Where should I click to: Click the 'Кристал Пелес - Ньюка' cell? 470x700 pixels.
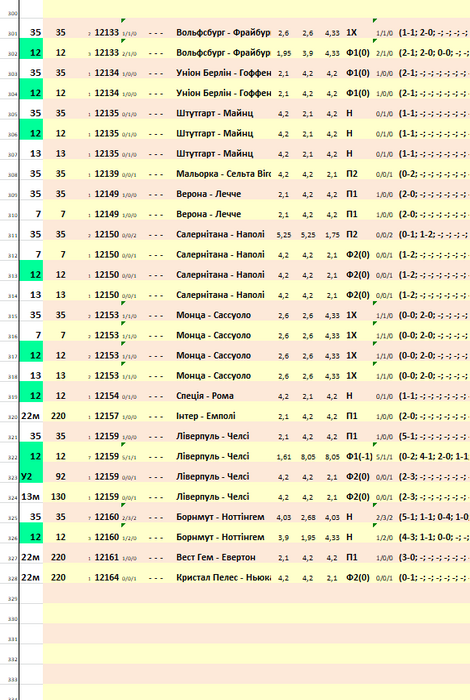pyautogui.click(x=223, y=577)
